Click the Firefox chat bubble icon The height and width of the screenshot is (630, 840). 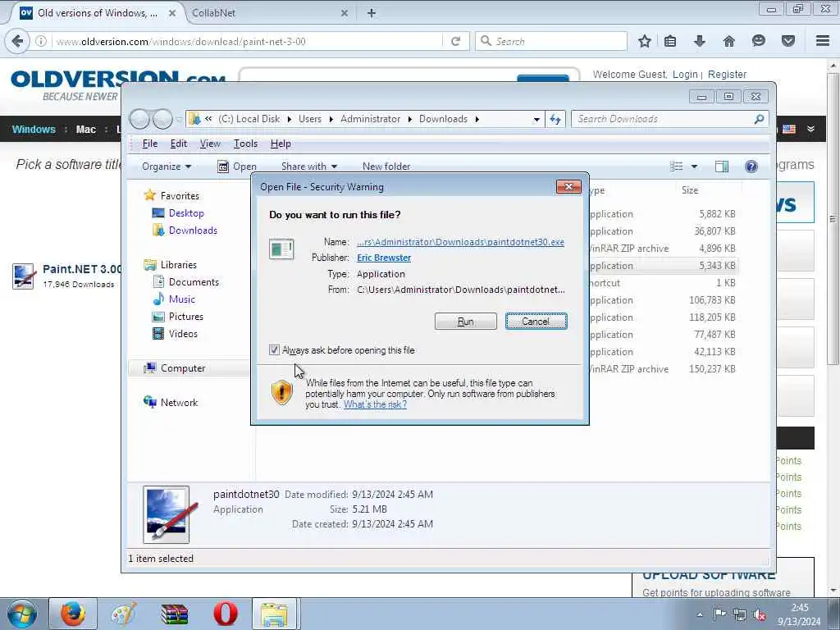[x=758, y=41]
